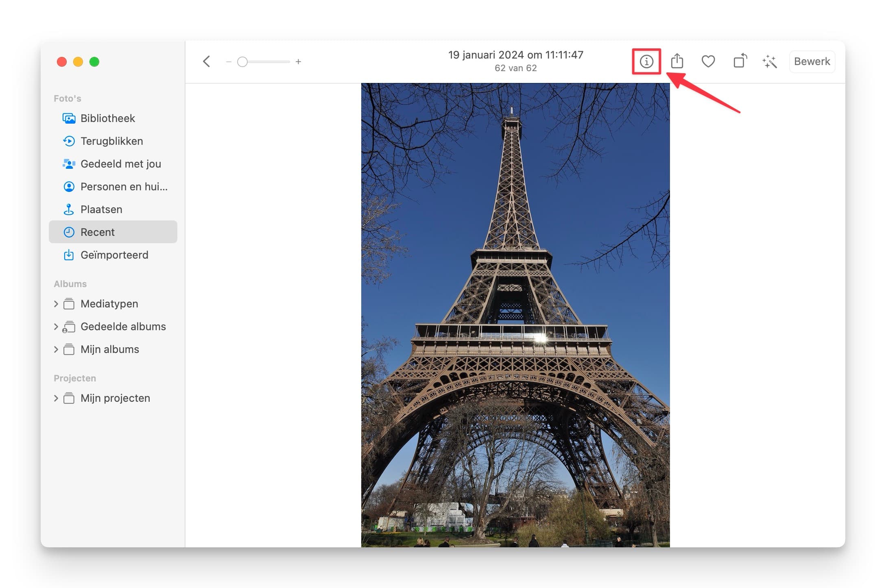The height and width of the screenshot is (588, 886).
Task: Mark photo as favorite with heart icon
Action: (708, 61)
